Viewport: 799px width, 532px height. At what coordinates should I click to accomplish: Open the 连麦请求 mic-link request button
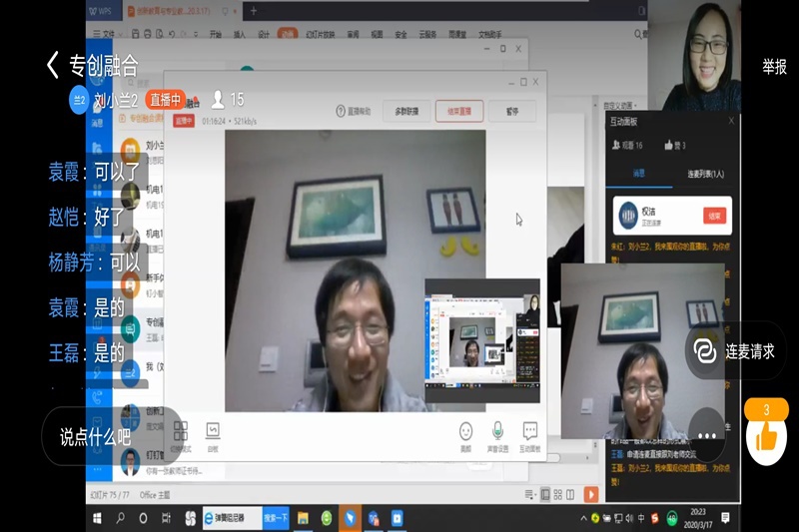[x=736, y=350]
